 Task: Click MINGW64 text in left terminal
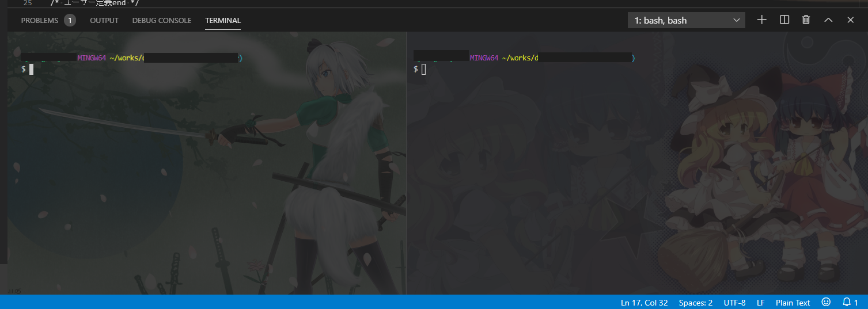tap(92, 58)
